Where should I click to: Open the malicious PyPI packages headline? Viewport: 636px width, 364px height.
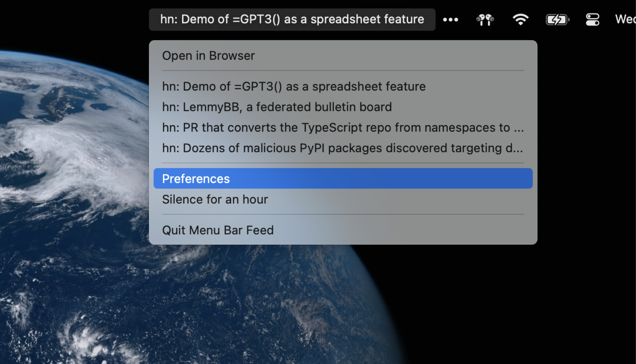pyautogui.click(x=342, y=148)
